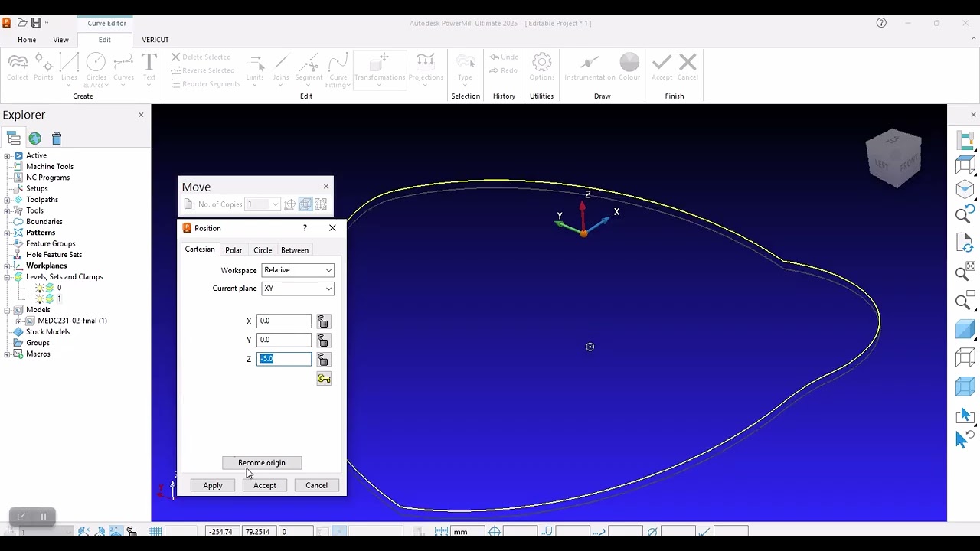Expand the Workplanes tree node
The height and width of the screenshot is (551, 980).
point(8,266)
